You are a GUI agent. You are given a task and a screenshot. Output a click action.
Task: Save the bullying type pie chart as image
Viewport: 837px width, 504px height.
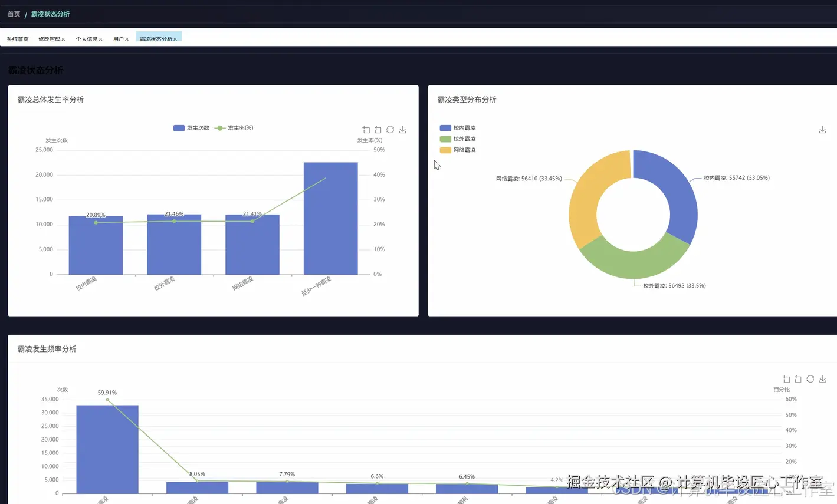coord(822,130)
